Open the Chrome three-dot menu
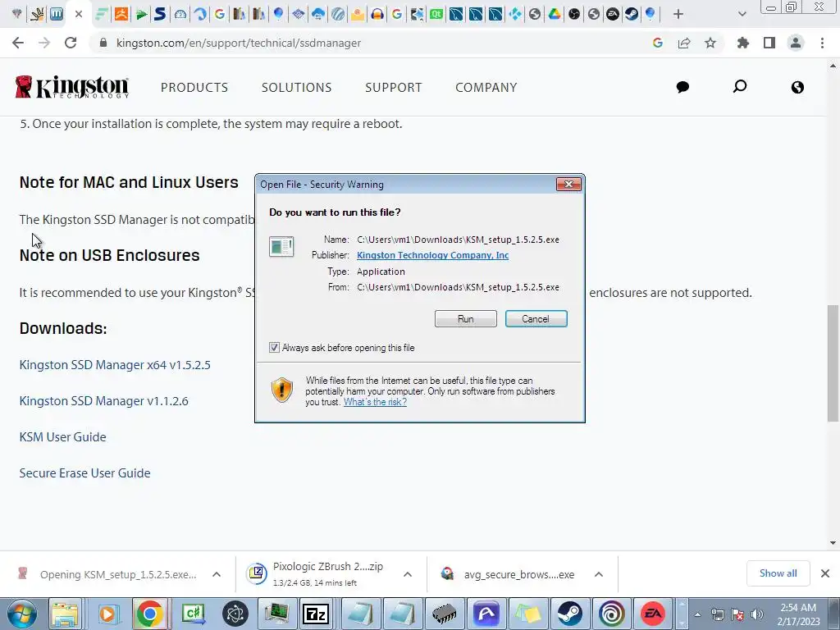 (822, 43)
